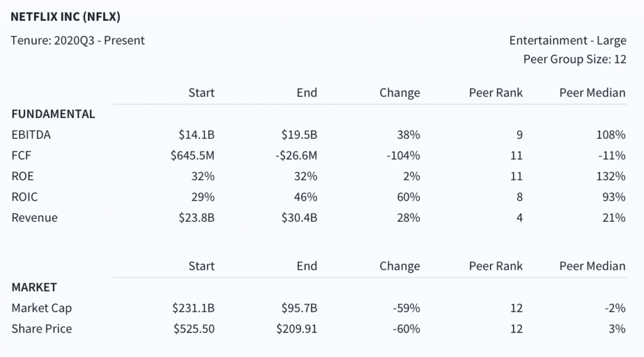Click the Market Cap end value $95.7B

[299, 308]
